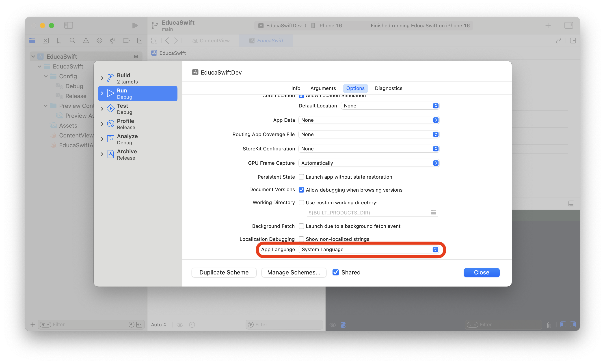Open the GPU Frame Capture dropdown
The image size is (605, 364).
click(369, 163)
